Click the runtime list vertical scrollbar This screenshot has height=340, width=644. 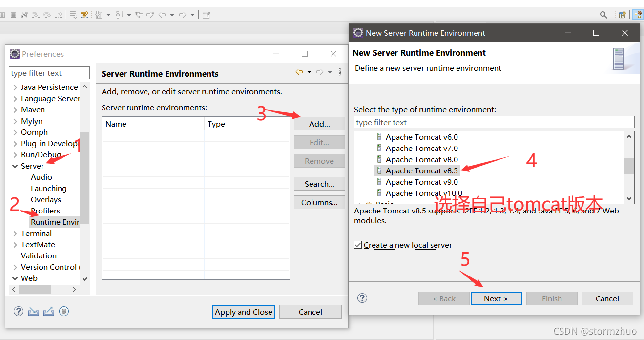[x=629, y=167]
